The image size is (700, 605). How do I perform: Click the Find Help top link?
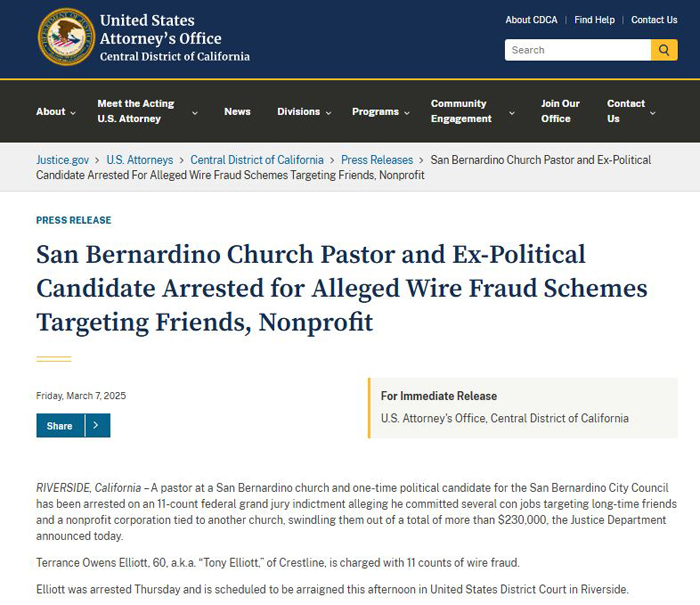pos(594,20)
